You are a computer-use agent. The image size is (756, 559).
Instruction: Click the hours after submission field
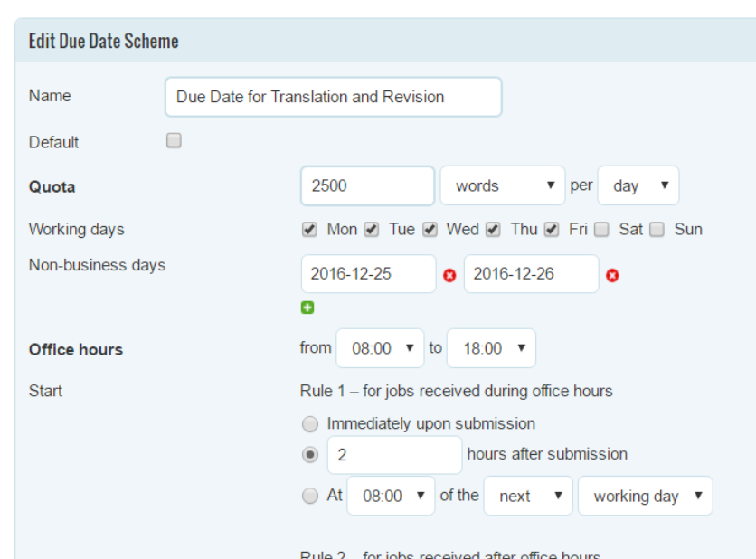point(394,455)
